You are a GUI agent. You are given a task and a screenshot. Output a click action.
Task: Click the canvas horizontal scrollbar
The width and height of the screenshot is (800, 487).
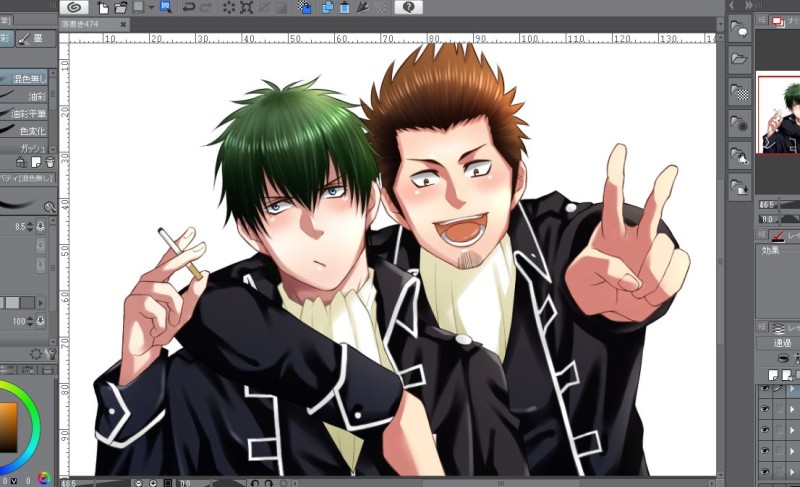500,482
